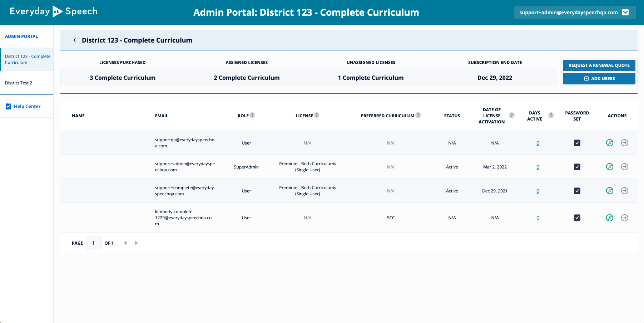This screenshot has height=323, width=644.
Task: Click the Everyday Speech logo
Action: (54, 11)
